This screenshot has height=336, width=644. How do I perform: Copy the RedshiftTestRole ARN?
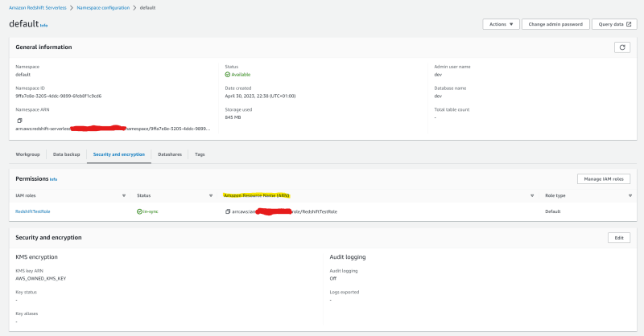pos(228,211)
